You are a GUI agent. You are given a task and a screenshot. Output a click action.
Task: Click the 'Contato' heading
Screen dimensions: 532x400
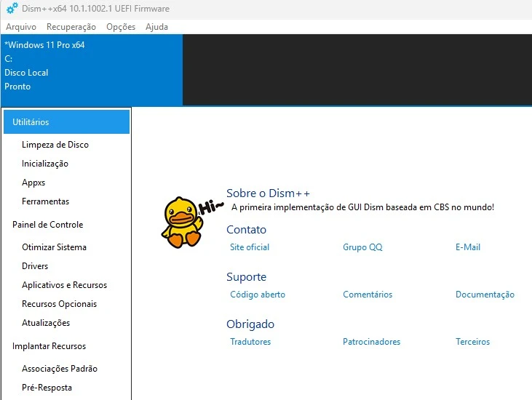tap(246, 230)
